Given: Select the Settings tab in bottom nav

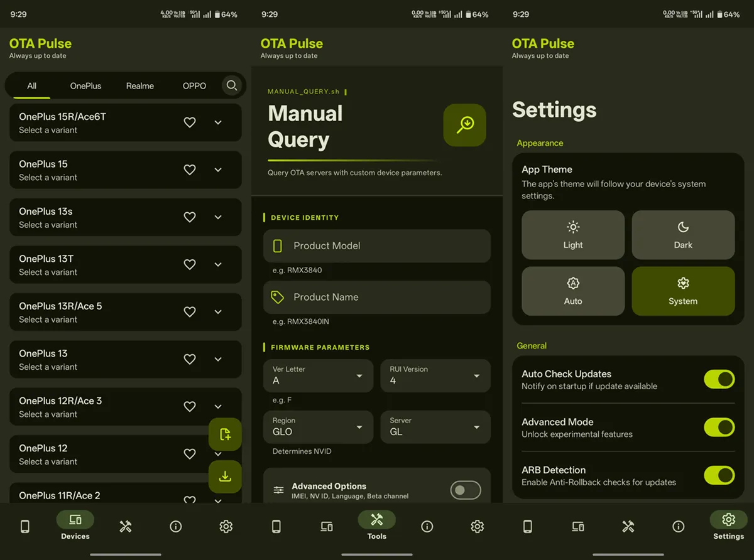Looking at the screenshot, I should [x=729, y=525].
